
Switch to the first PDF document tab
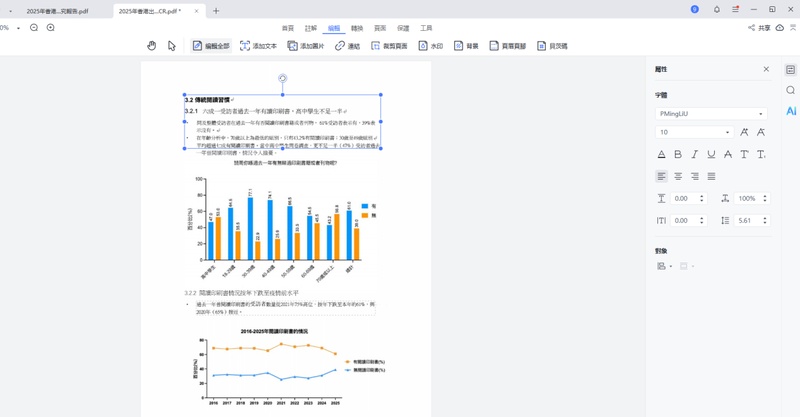click(x=57, y=11)
